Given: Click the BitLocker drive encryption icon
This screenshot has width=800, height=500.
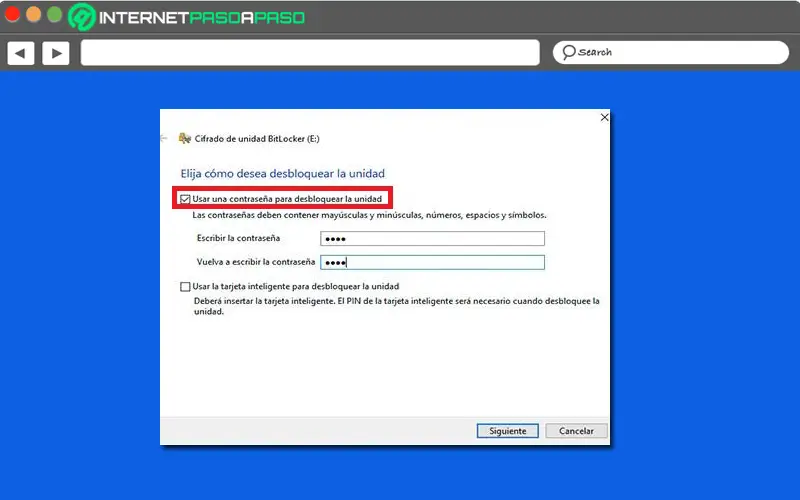Looking at the screenshot, I should point(184,138).
